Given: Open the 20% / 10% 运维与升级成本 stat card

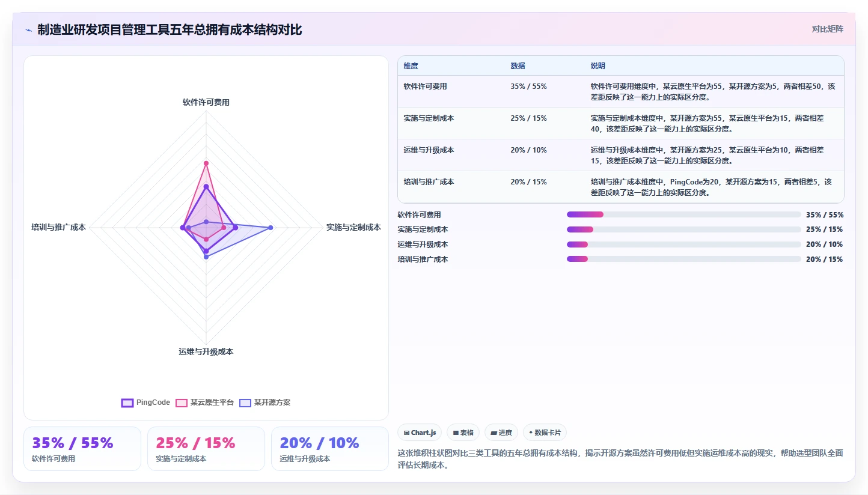Looking at the screenshot, I should point(329,449).
